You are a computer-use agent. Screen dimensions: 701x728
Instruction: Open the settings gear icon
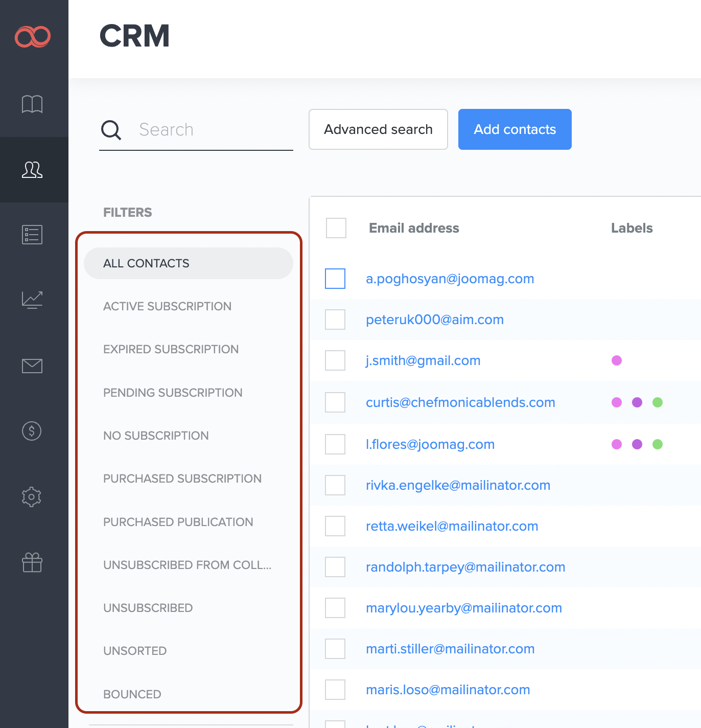point(32,496)
